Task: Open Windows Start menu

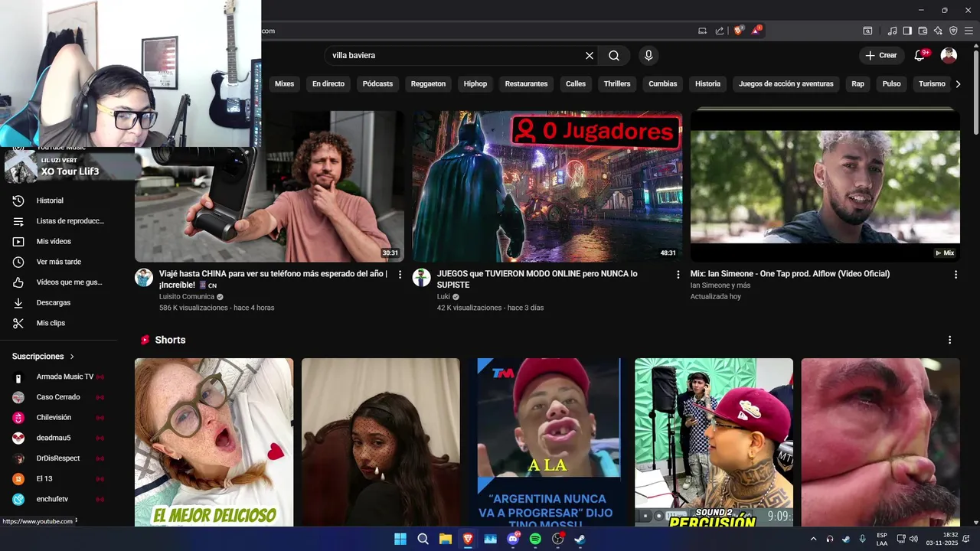Action: pos(400,539)
